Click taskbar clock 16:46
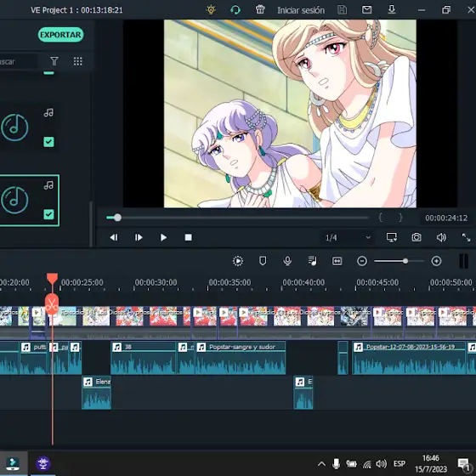This screenshot has height=476, width=476. pos(431,457)
